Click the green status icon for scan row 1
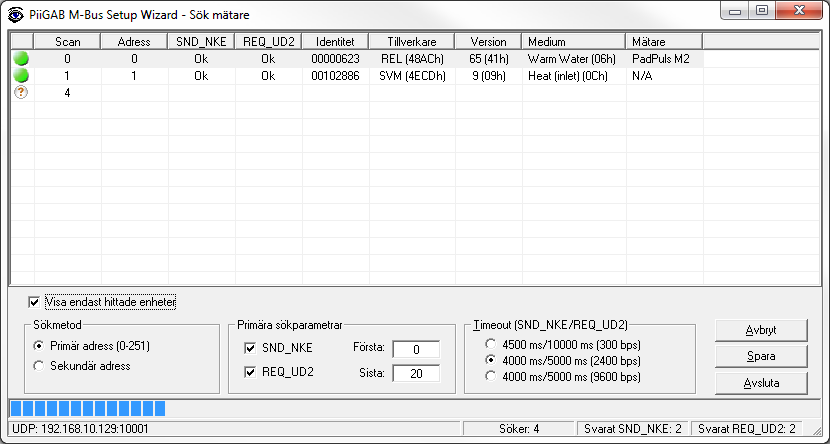 click(21, 76)
